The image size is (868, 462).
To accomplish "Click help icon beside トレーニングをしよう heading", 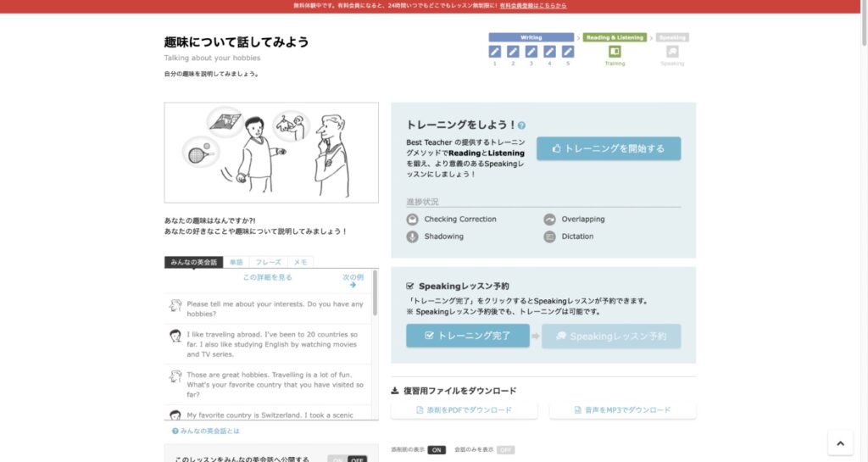I will pos(522,125).
